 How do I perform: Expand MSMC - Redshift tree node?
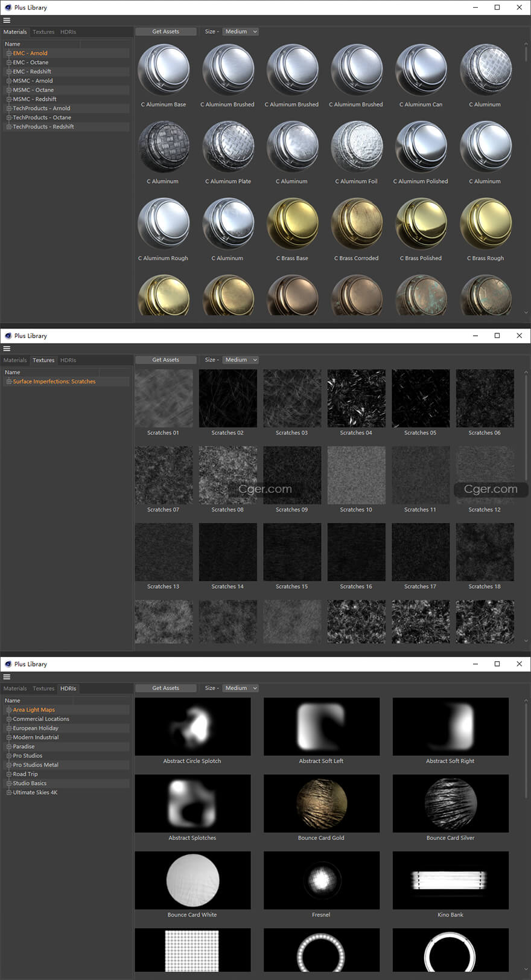point(9,99)
